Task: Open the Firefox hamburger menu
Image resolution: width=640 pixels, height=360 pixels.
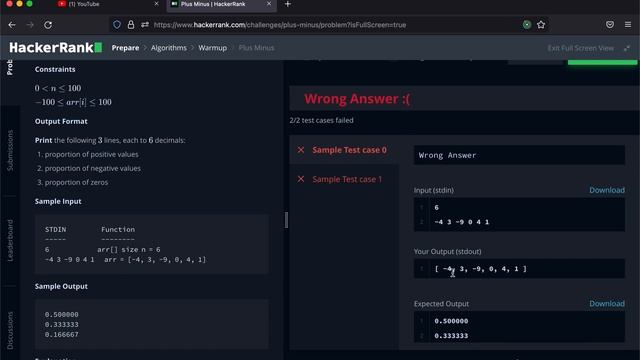Action: tap(628, 25)
